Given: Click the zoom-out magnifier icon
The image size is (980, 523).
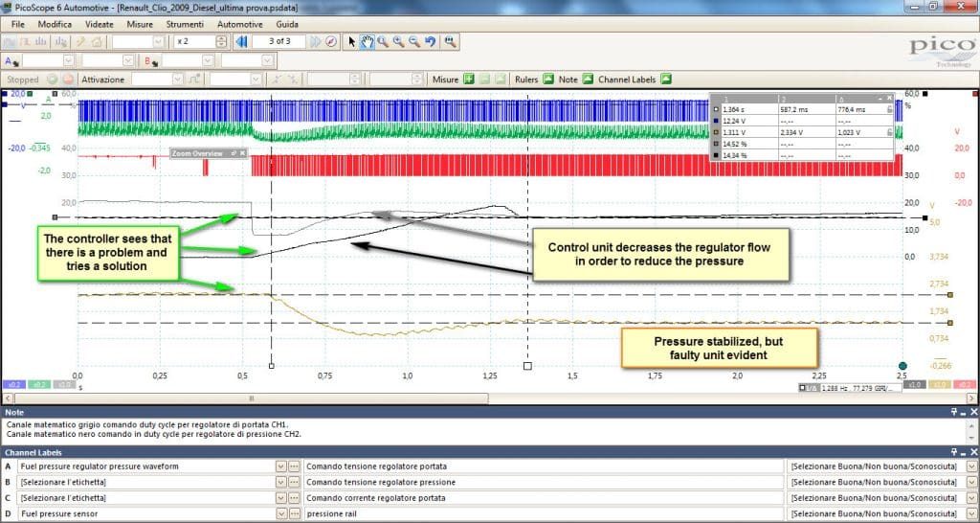Looking at the screenshot, I should click(413, 42).
